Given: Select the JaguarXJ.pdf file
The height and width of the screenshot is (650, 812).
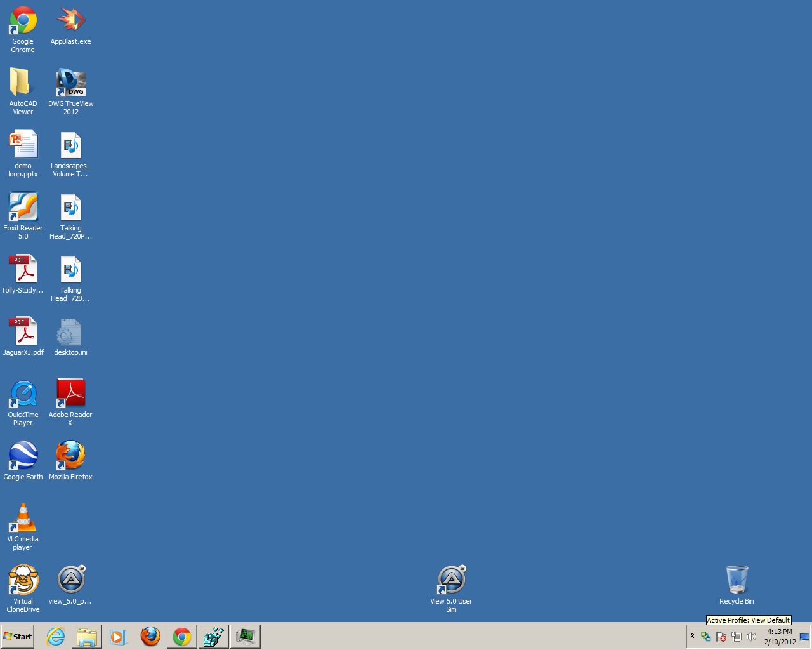Looking at the screenshot, I should [x=23, y=332].
